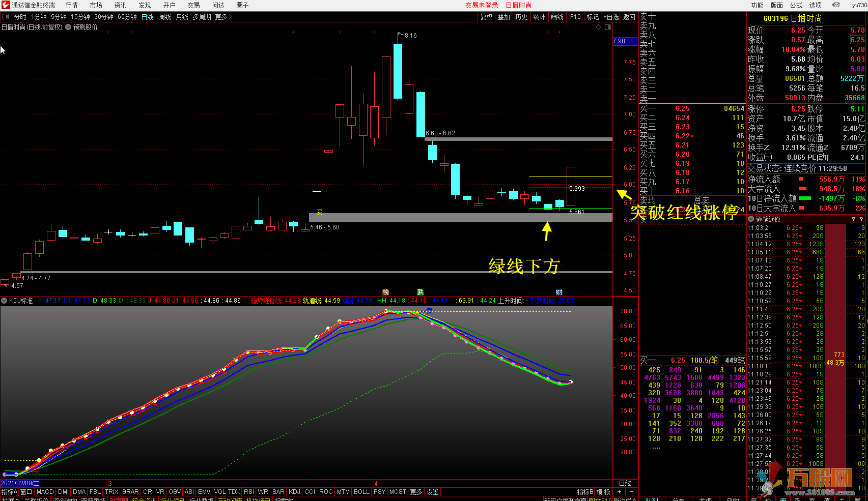Select the MACD indicator tab

[45, 492]
